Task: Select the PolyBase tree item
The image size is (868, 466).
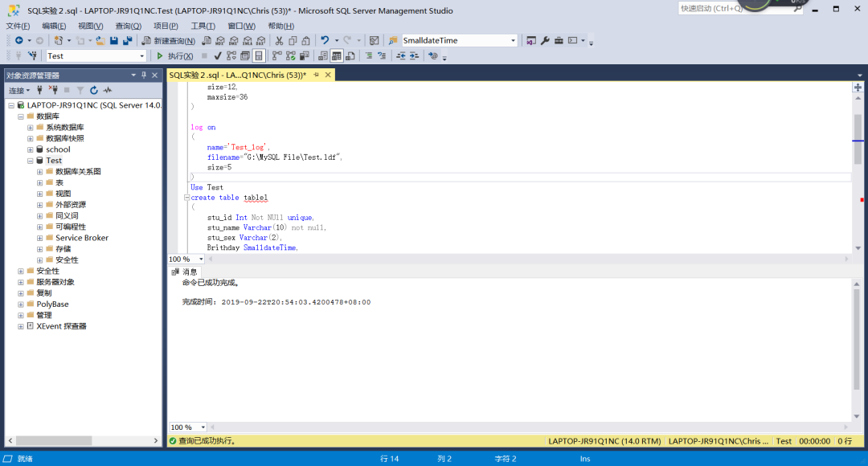Action: click(52, 305)
